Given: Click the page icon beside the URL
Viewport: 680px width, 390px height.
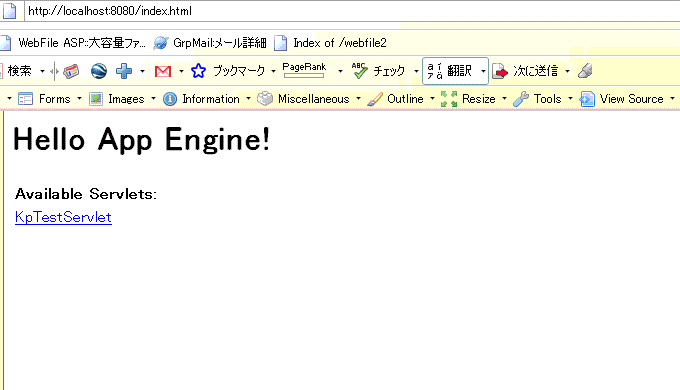Looking at the screenshot, I should [x=9, y=11].
